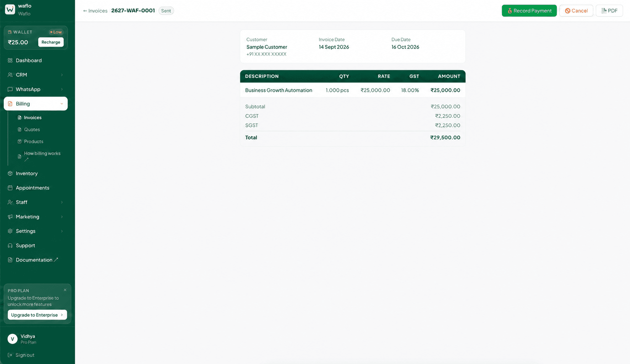Download invoice with PDF button
This screenshot has height=364, width=630.
(609, 11)
